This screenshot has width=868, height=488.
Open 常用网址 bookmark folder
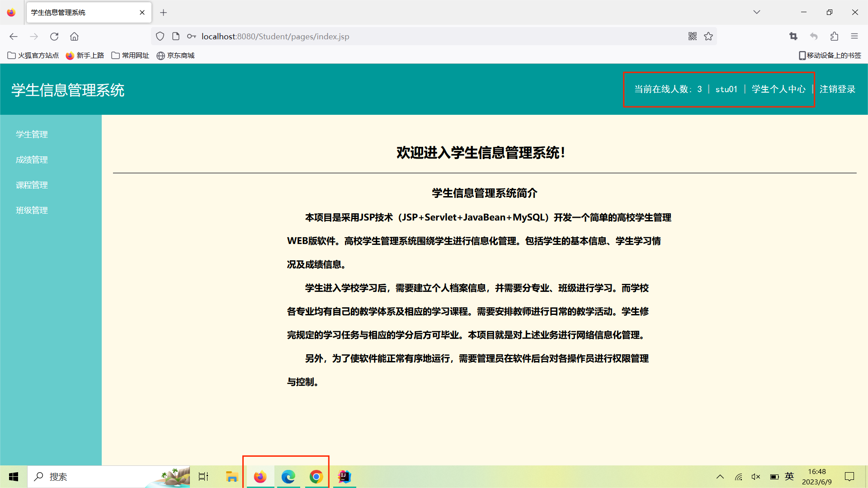click(x=130, y=55)
